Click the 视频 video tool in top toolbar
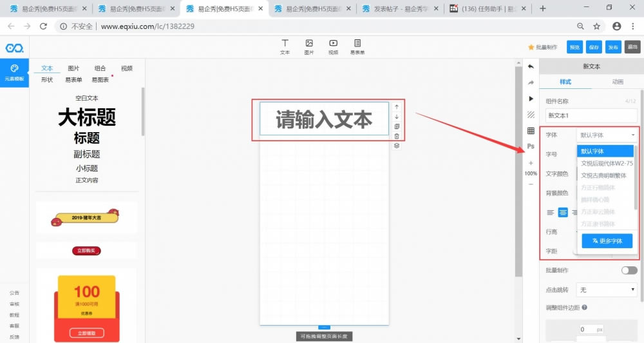This screenshot has height=343, width=644. point(333,46)
